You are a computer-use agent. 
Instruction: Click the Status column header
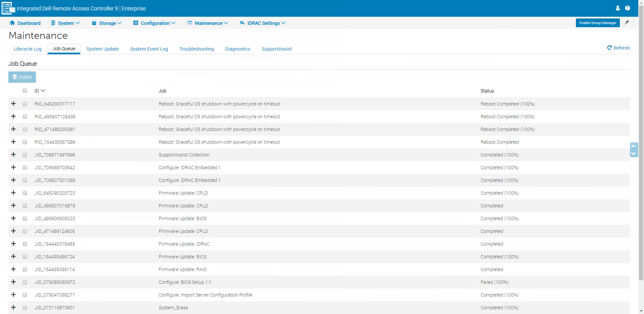(487, 91)
